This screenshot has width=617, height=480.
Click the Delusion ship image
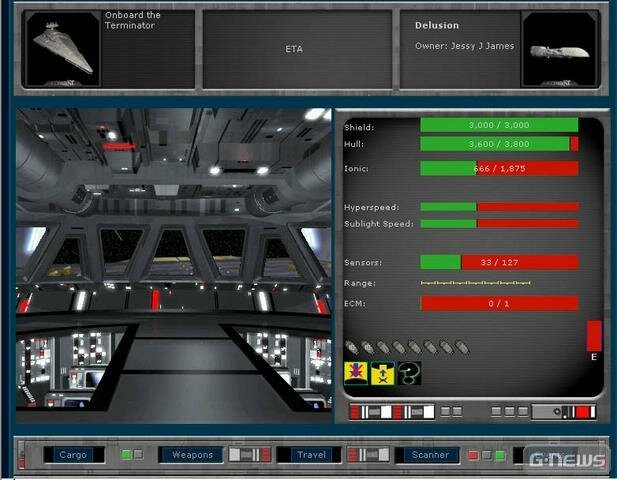[560, 49]
